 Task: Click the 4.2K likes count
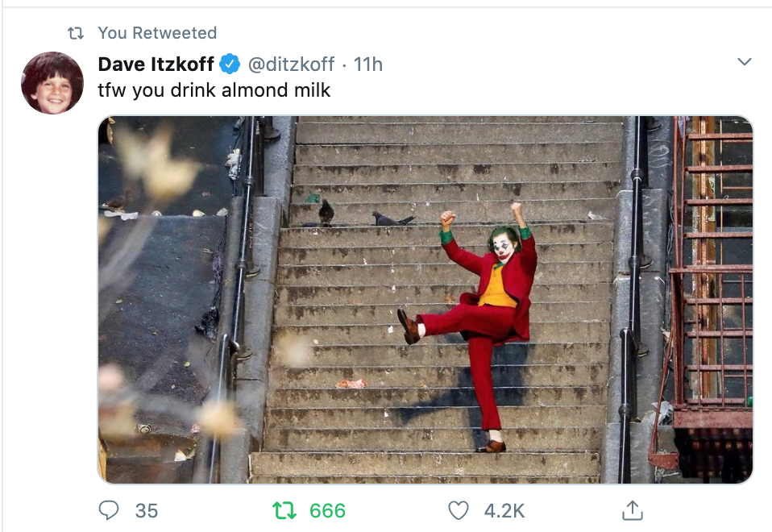[504, 510]
